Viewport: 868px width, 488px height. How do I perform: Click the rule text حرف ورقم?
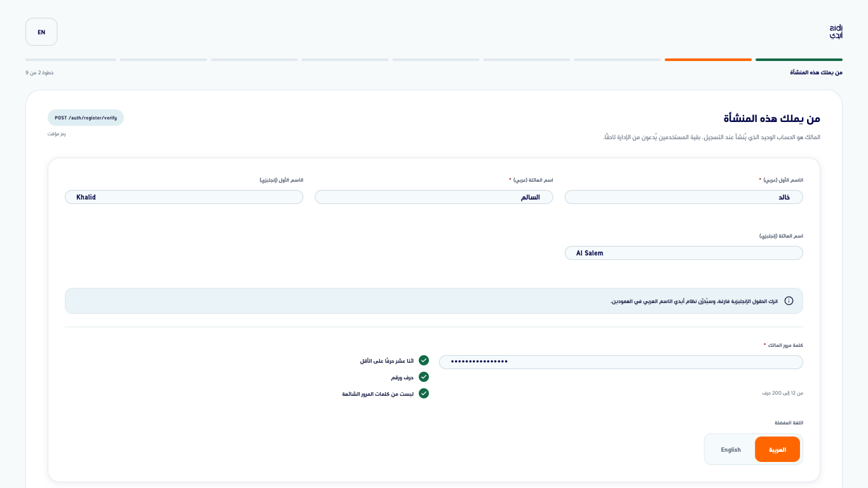click(402, 377)
